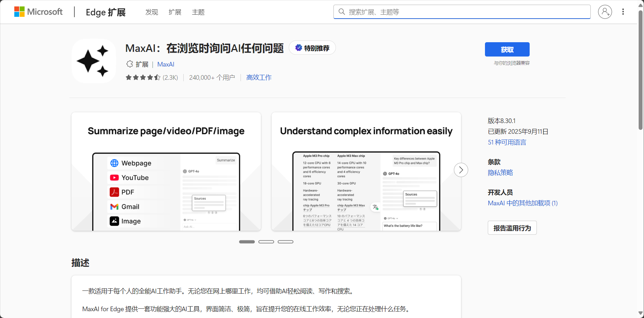This screenshot has height=318, width=644.
Task: Open the 51 种可用语言 link
Action: click(507, 142)
